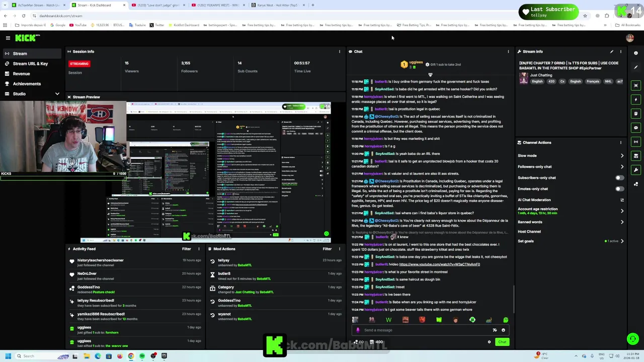Open Mod Actions panel options menu
Image resolution: width=644 pixels, height=362 pixels.
[x=339, y=249]
